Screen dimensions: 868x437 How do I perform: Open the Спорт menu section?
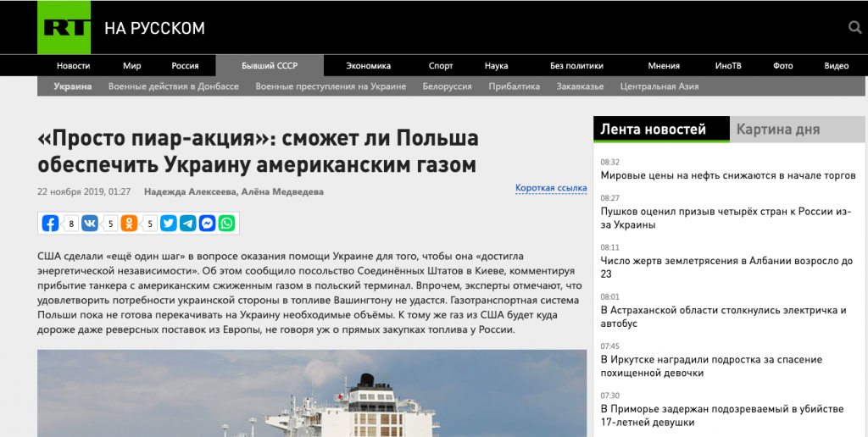[x=441, y=66]
